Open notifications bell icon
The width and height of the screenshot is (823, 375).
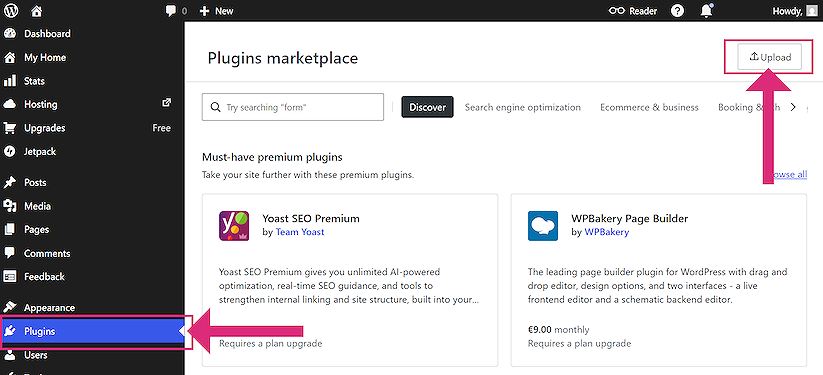707,11
